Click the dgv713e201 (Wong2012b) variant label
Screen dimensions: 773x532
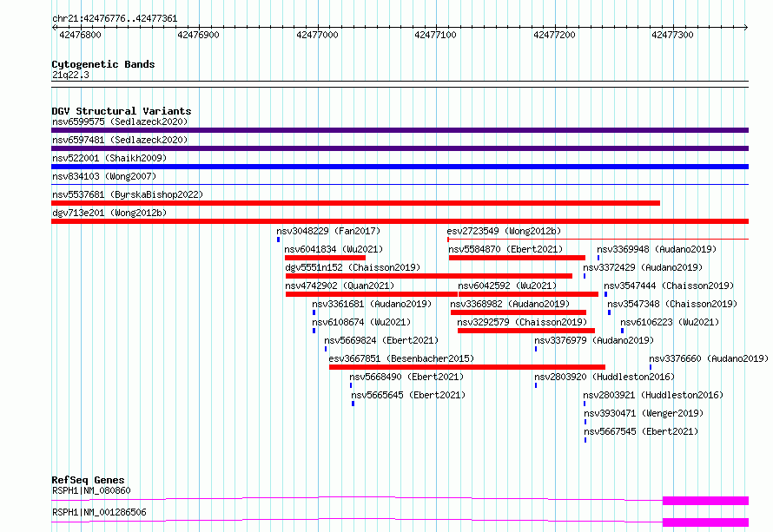109,213
